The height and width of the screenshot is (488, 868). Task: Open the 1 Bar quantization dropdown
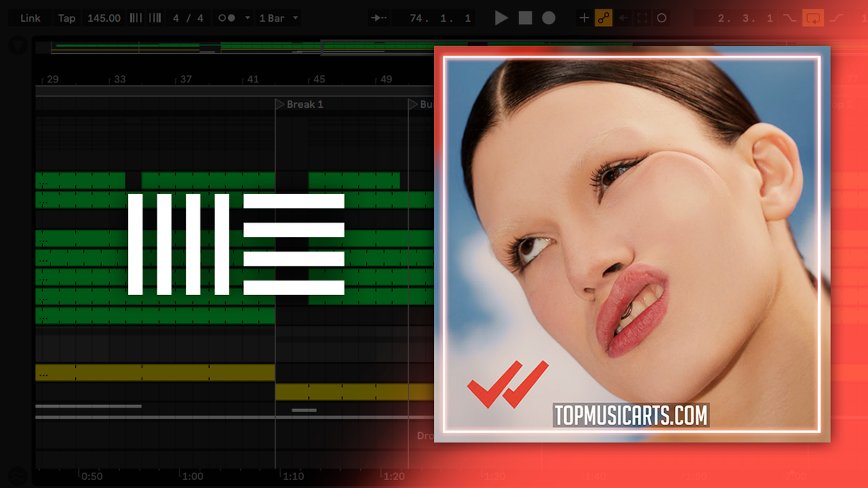click(278, 18)
